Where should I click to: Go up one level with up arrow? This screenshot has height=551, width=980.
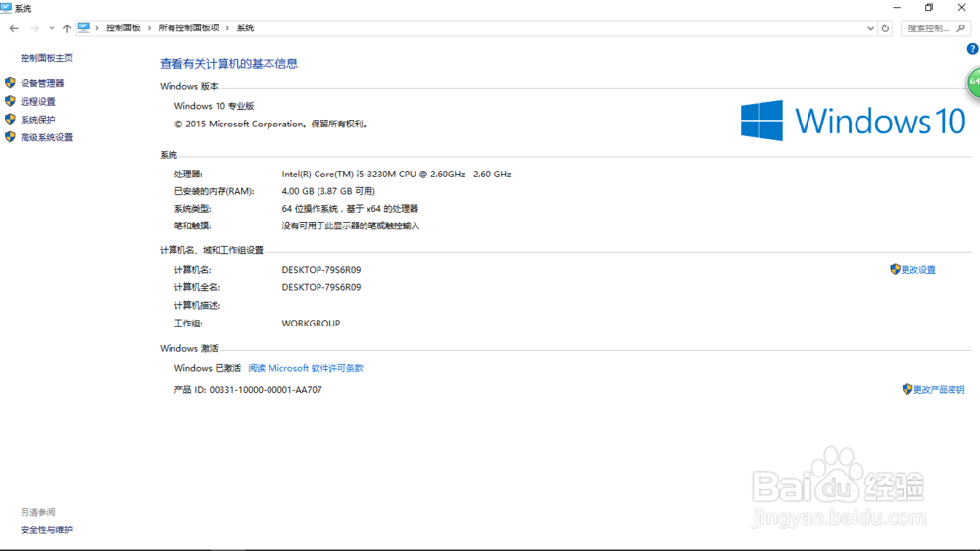[67, 28]
